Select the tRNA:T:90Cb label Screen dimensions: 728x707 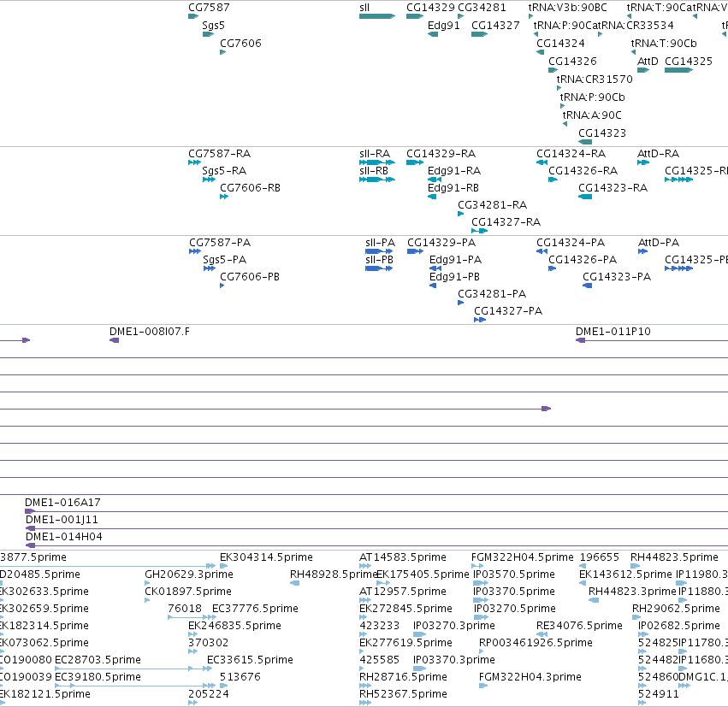664,44
